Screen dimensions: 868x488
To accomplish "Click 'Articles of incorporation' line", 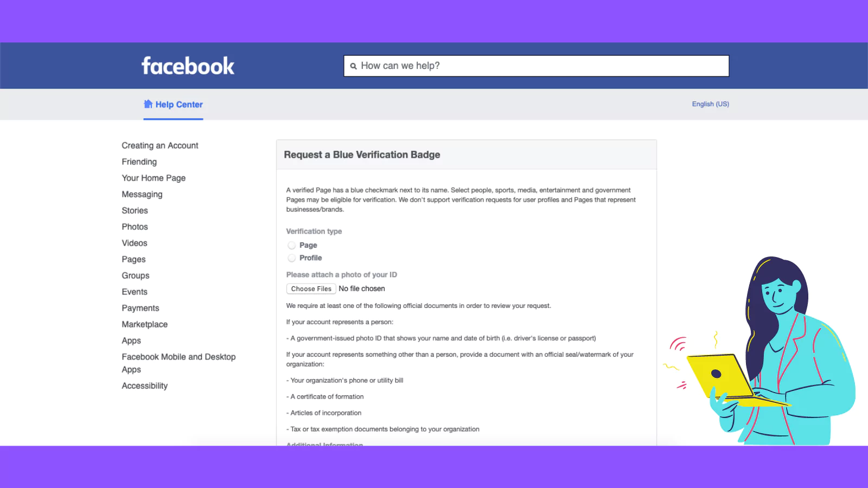I will (x=324, y=413).
